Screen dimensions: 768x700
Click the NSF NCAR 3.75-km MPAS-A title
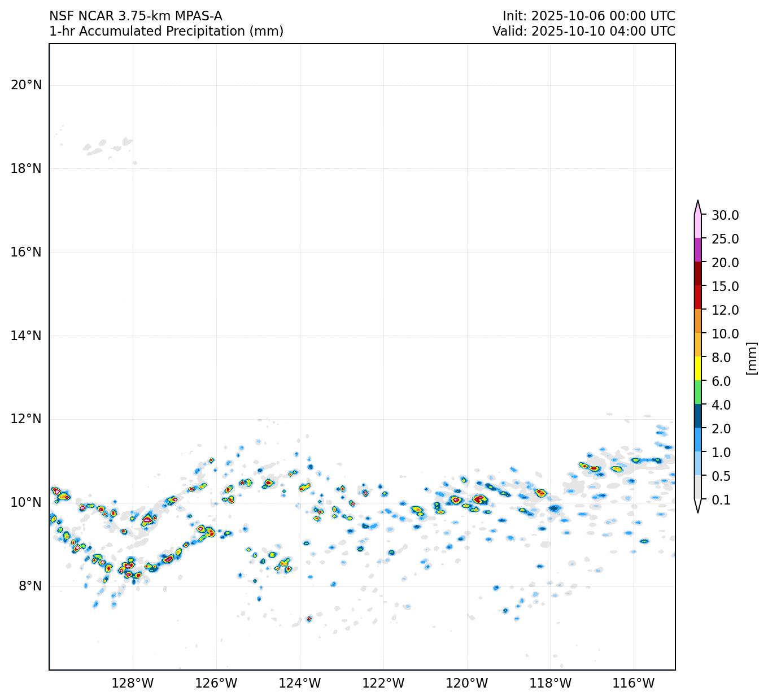pyautogui.click(x=136, y=16)
